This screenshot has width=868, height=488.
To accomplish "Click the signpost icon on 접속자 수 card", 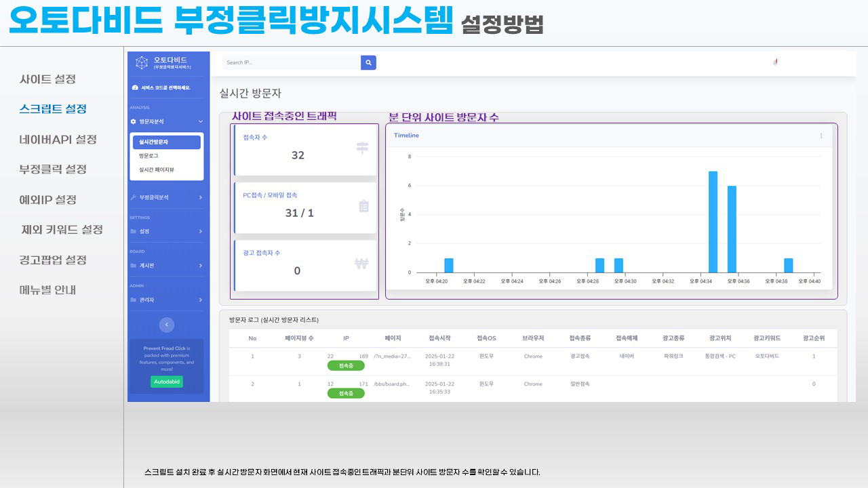I will 362,148.
